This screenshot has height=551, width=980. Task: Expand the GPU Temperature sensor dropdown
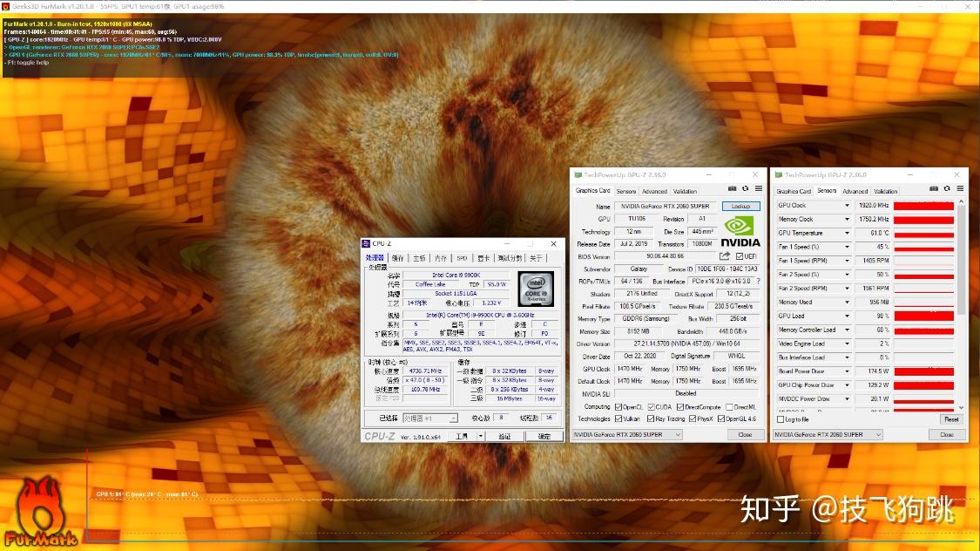(846, 234)
